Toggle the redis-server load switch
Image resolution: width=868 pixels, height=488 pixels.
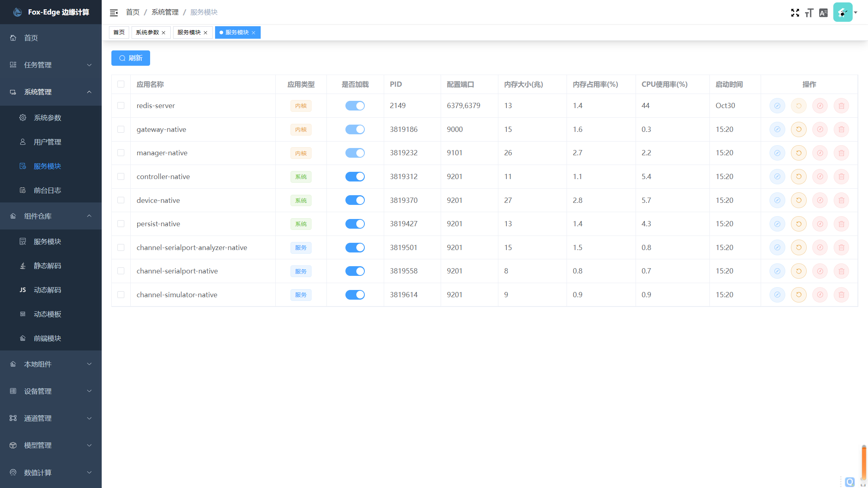[x=355, y=106]
